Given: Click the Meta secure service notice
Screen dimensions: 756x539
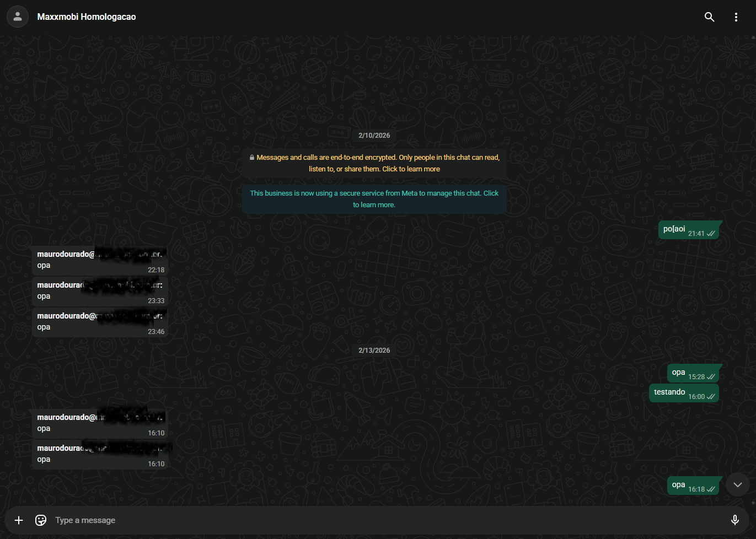Looking at the screenshot, I should [374, 199].
